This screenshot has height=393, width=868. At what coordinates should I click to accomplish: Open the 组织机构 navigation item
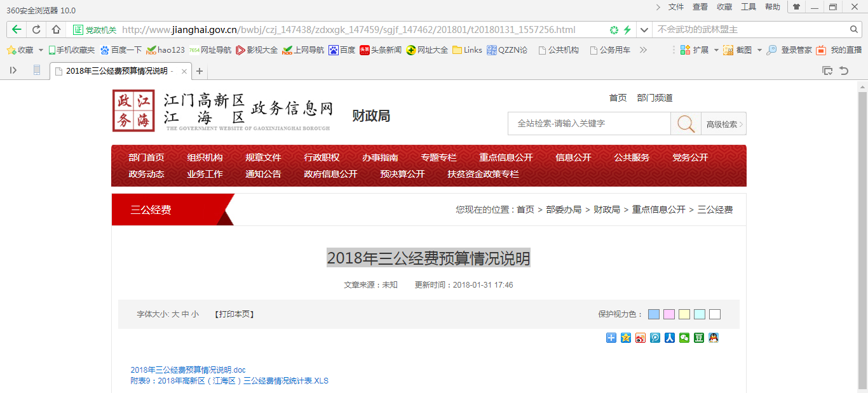coord(205,157)
